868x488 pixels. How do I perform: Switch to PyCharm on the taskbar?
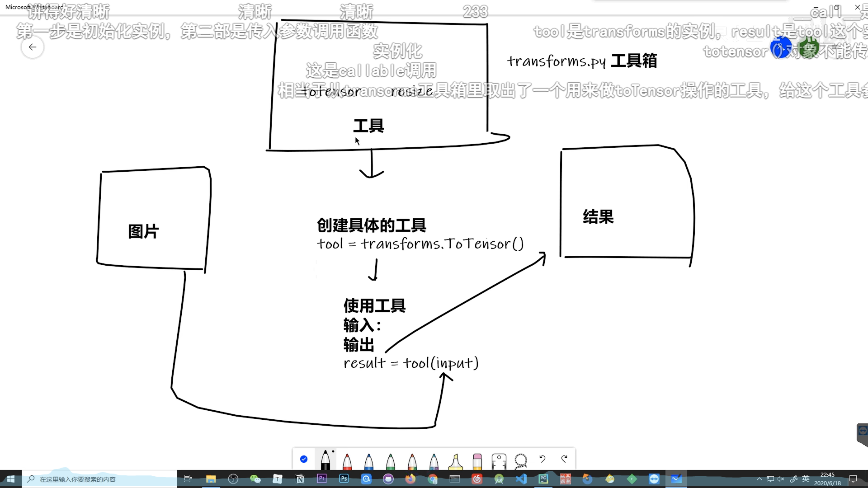click(x=543, y=479)
